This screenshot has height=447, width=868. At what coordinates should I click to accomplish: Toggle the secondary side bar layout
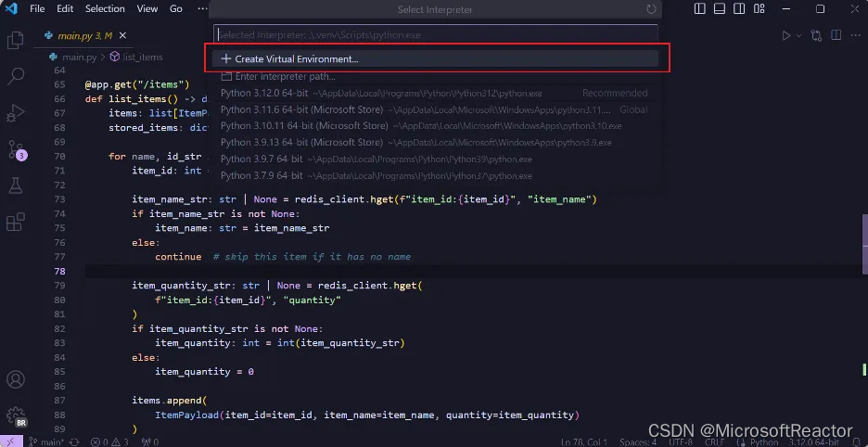(739, 9)
